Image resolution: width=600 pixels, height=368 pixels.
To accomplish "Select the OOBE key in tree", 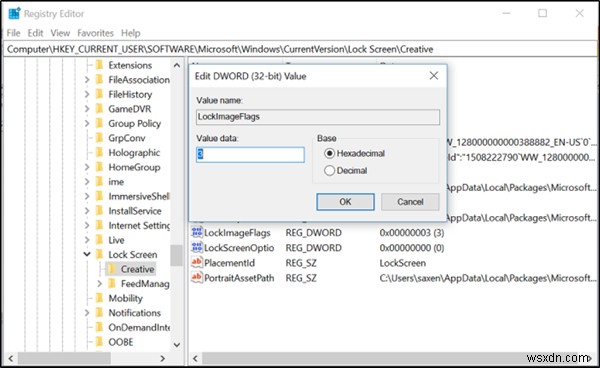I will (121, 342).
